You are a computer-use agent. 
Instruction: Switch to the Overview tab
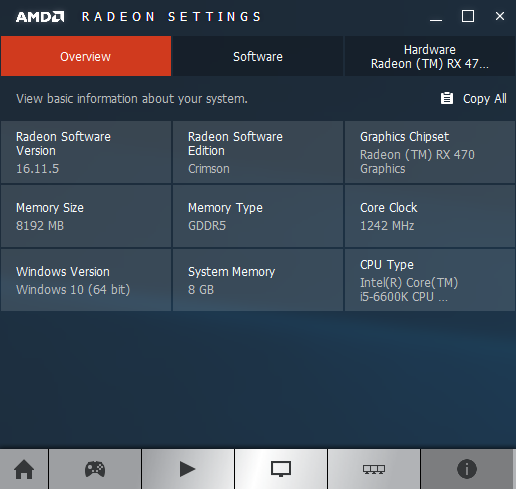tap(86, 56)
